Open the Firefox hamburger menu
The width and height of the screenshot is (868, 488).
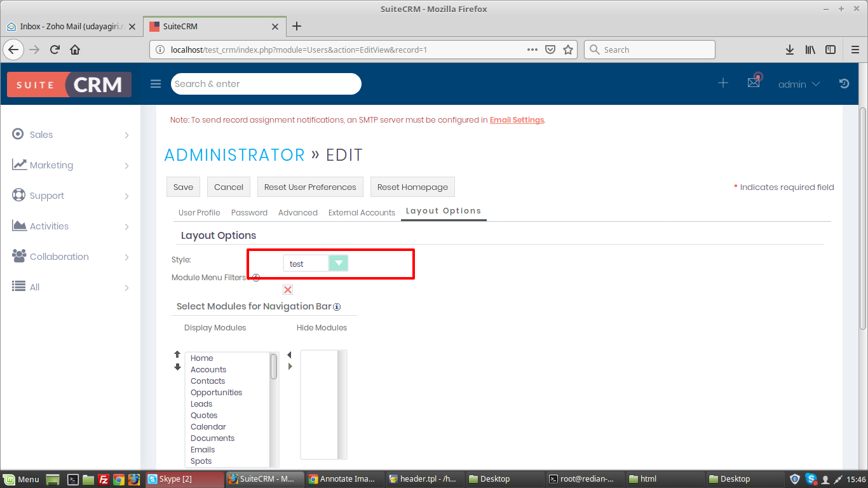point(855,50)
